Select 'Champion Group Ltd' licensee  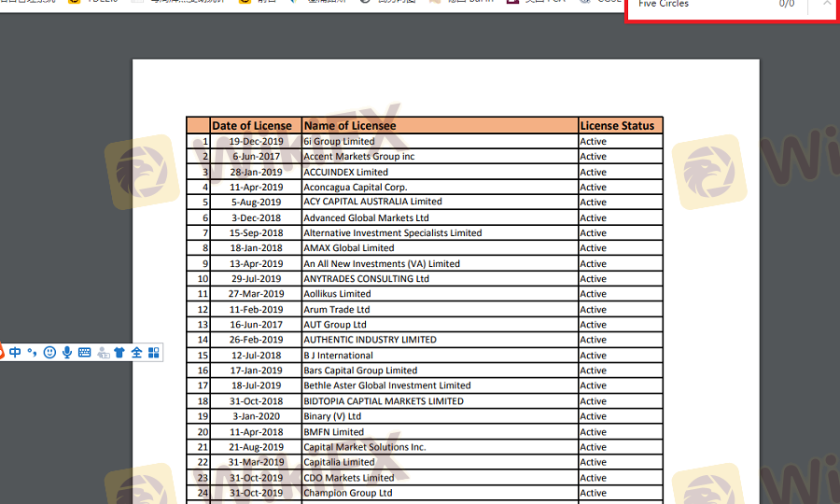click(x=348, y=493)
